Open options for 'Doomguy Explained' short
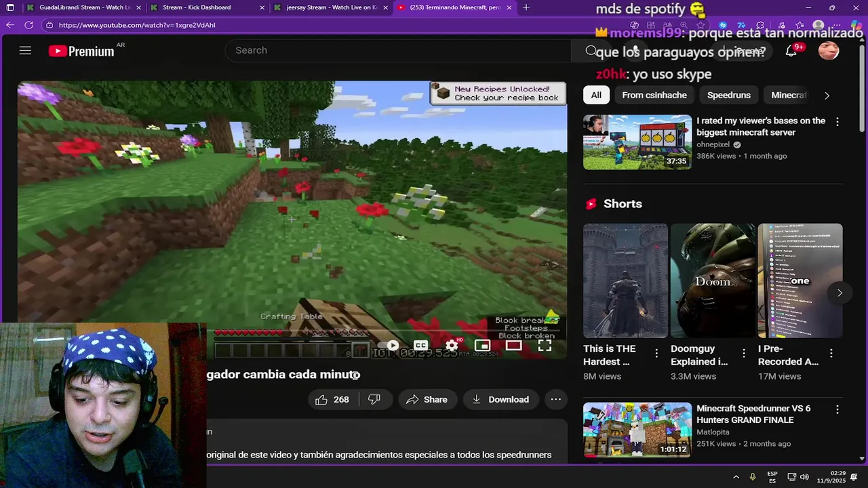This screenshot has width=868, height=488. (x=743, y=353)
